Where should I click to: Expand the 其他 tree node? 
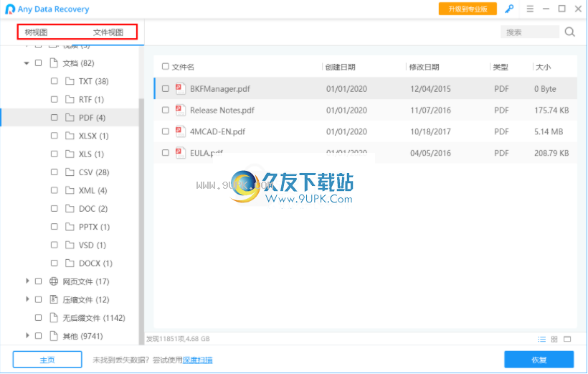27,335
